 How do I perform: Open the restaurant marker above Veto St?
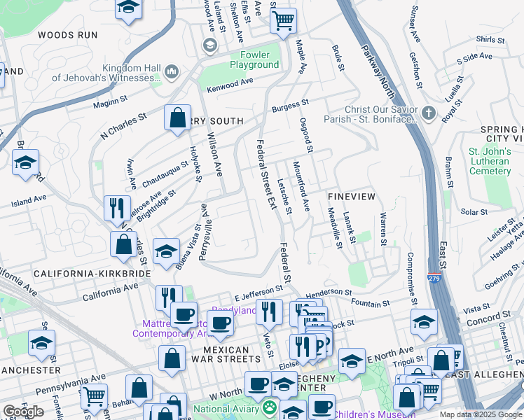click(x=269, y=313)
